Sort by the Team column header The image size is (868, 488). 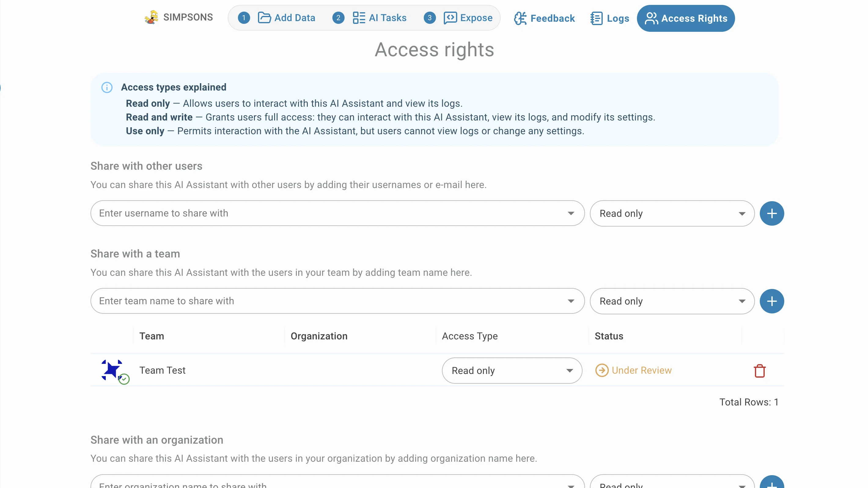152,336
